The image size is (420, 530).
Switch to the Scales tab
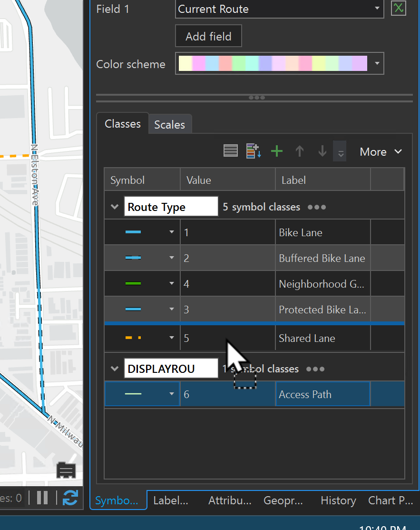[170, 124]
